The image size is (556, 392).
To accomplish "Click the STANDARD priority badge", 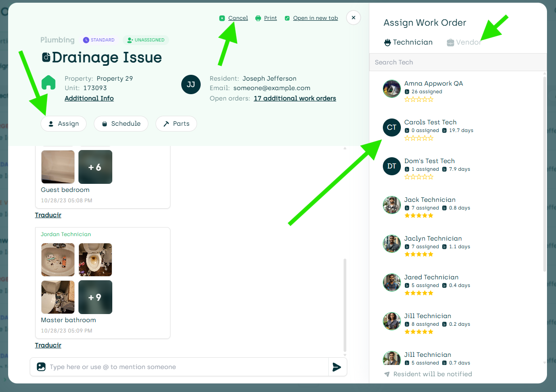I will pyautogui.click(x=98, y=40).
